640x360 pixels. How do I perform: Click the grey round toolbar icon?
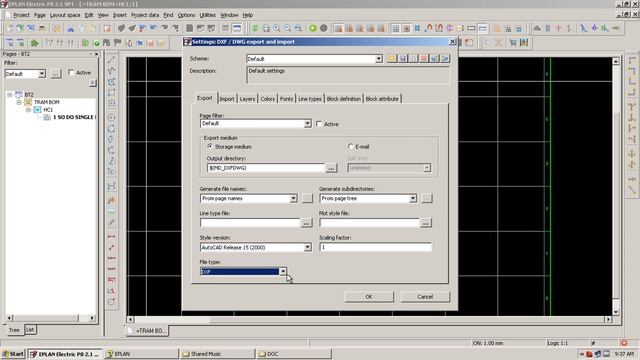[324, 28]
